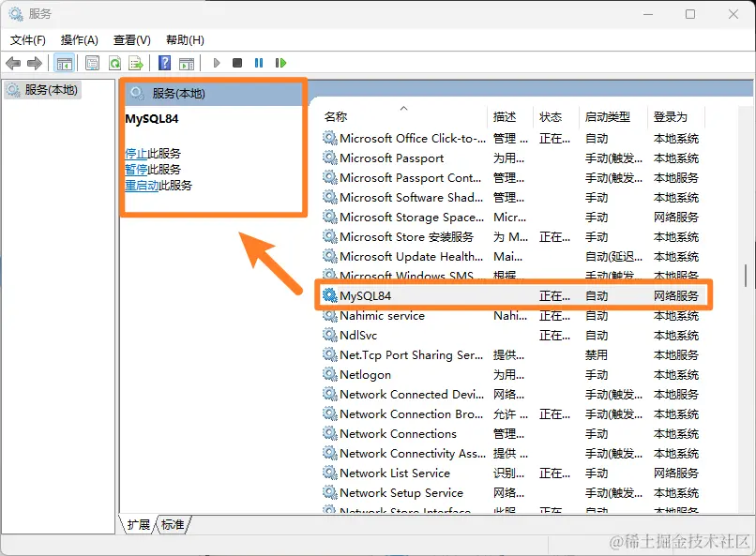Sort by the 状态 column header

coord(556,116)
